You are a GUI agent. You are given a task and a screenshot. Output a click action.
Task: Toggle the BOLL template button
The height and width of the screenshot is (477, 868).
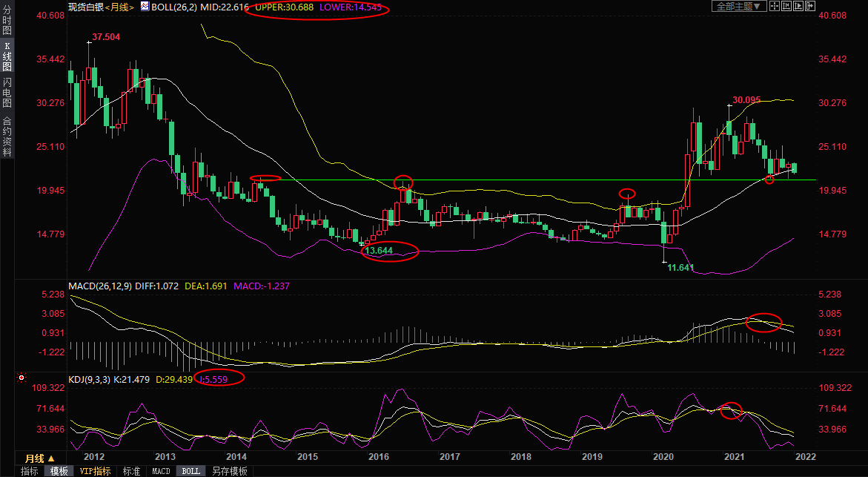click(x=191, y=471)
